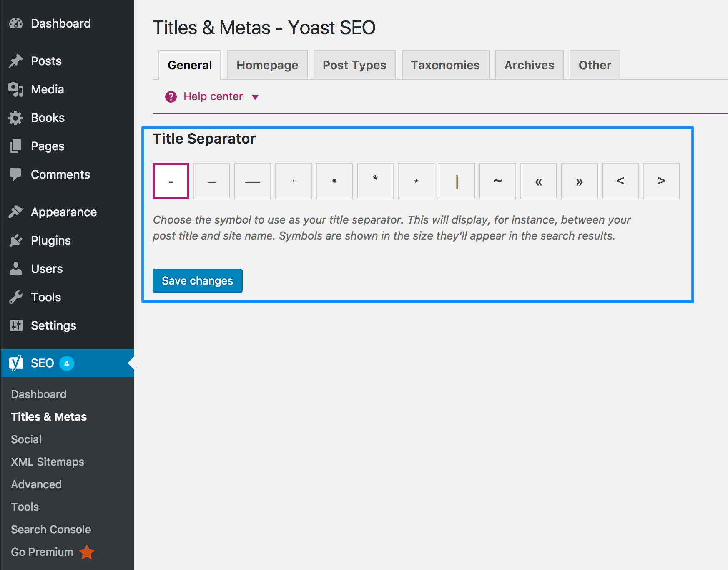
Task: Click the Pages document icon
Action: coord(16,146)
